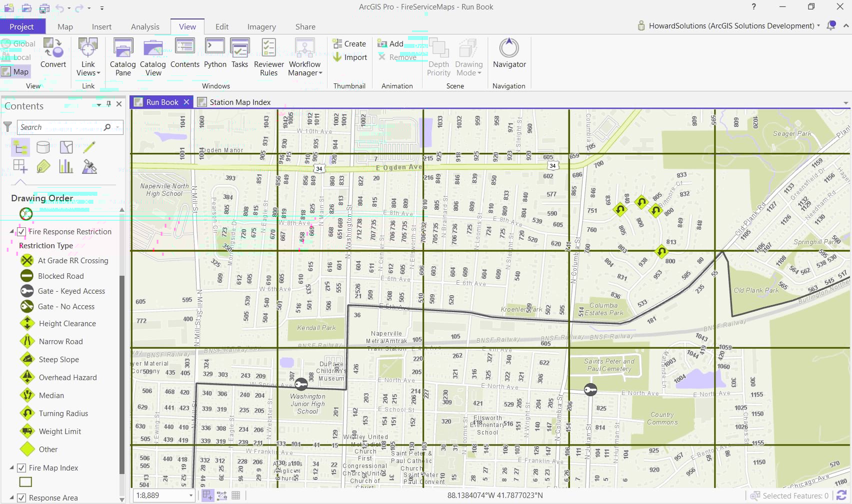Viewport: 852px width, 504px height.
Task: Select the Map view mode
Action: (15, 72)
